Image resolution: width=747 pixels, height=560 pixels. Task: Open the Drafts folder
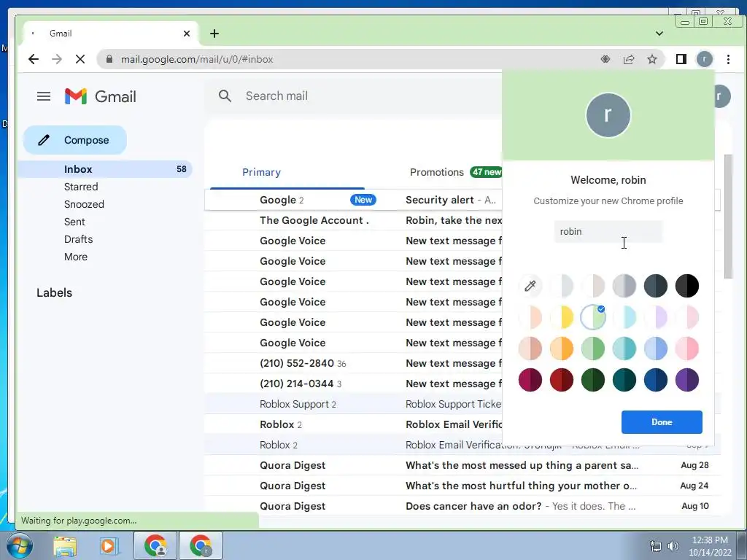tap(78, 239)
